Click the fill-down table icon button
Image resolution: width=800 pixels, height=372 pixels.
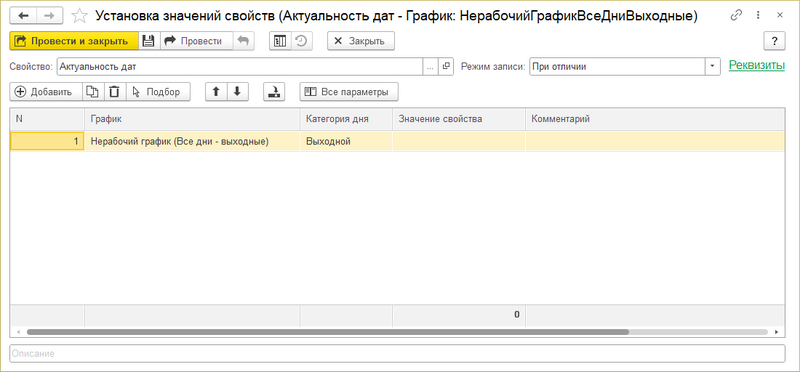274,92
